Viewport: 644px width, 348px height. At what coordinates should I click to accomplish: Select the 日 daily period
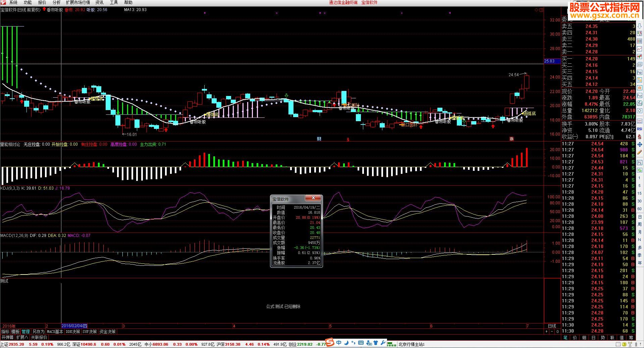coord(639,217)
